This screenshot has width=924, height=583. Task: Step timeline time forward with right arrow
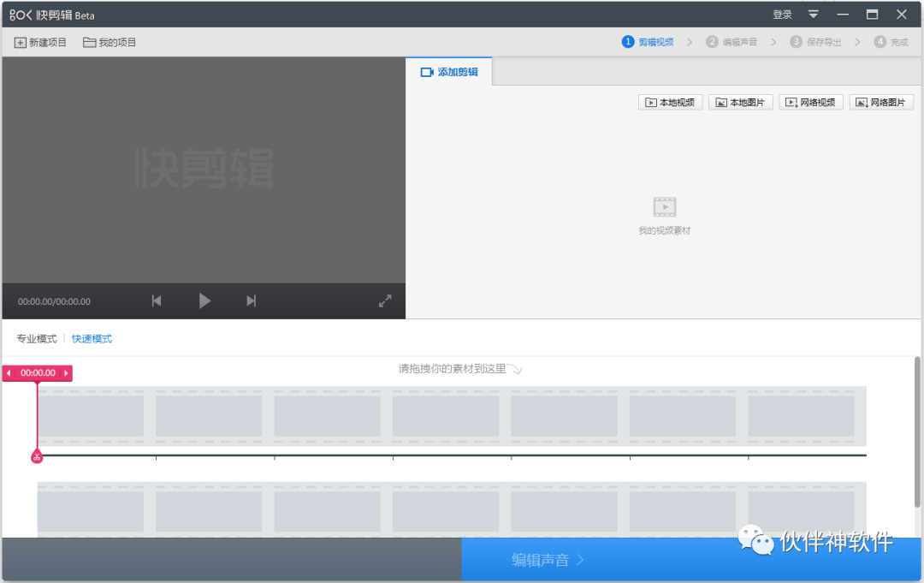(x=66, y=373)
